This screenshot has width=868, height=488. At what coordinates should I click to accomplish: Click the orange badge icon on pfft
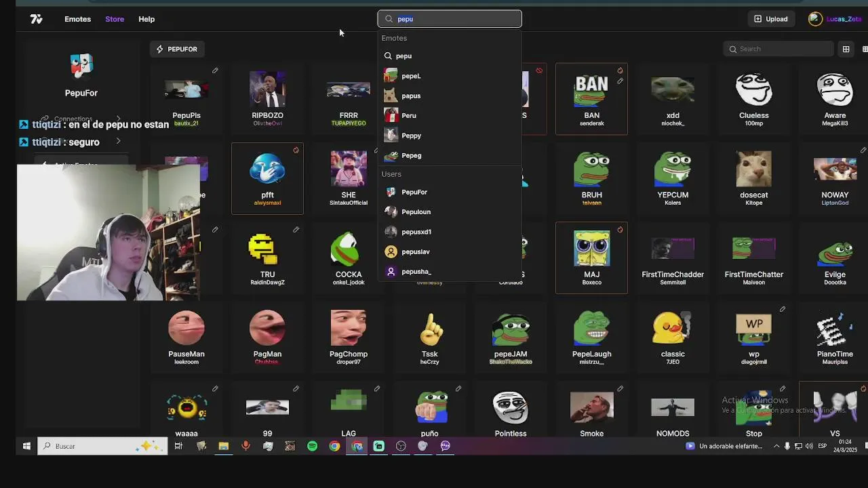pos(296,150)
